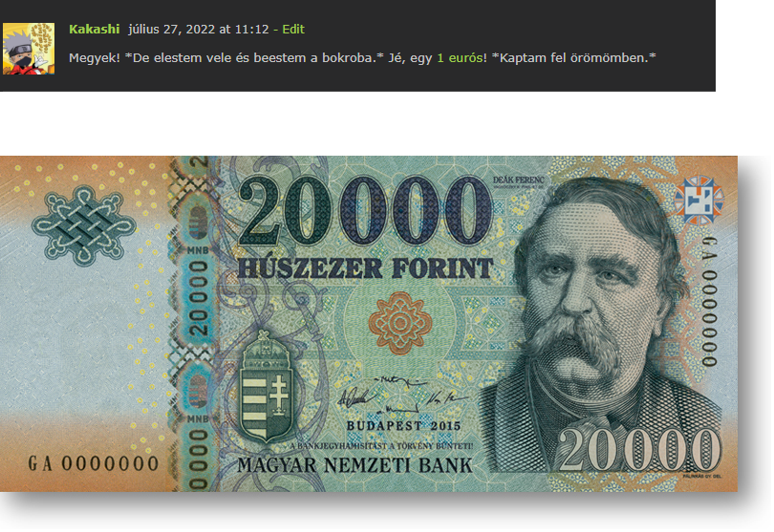Click the vertical MNB 20000 security strip
774x532 pixels.
click(198, 323)
